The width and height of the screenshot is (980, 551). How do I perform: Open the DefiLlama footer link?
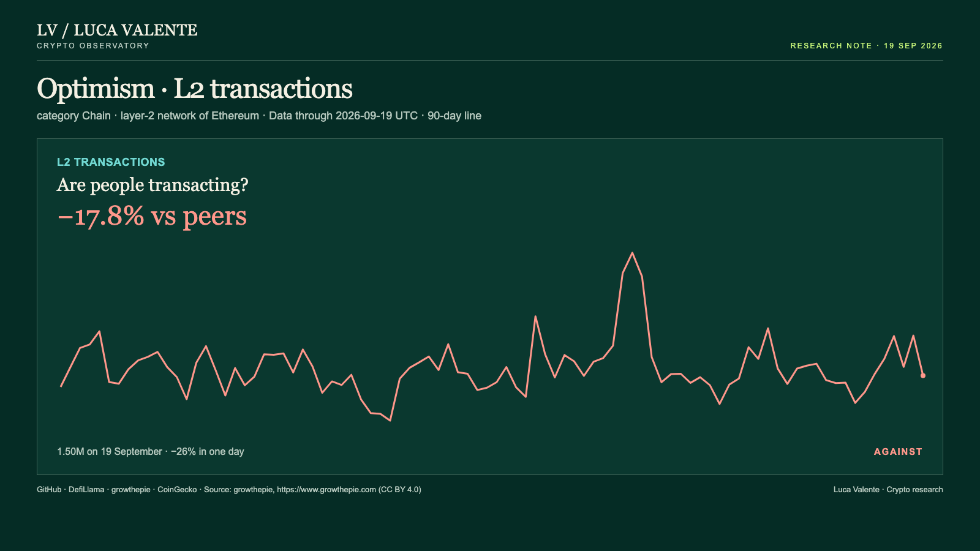pyautogui.click(x=86, y=490)
